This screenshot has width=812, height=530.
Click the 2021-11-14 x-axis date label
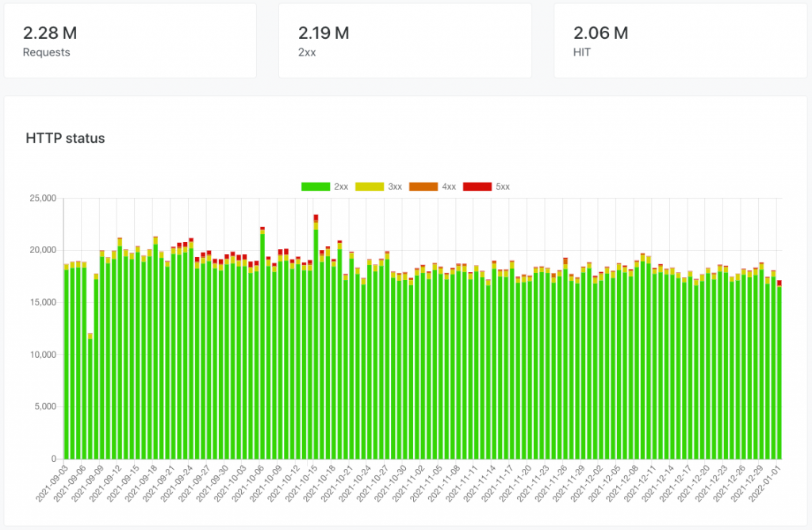click(x=480, y=483)
